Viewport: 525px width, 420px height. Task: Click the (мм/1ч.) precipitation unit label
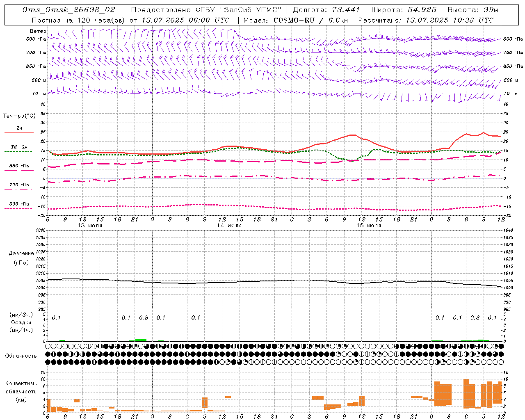pos(21,330)
